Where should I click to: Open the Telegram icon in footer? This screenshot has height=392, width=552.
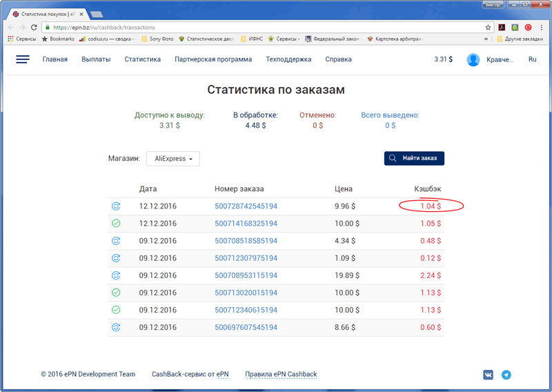click(x=506, y=375)
